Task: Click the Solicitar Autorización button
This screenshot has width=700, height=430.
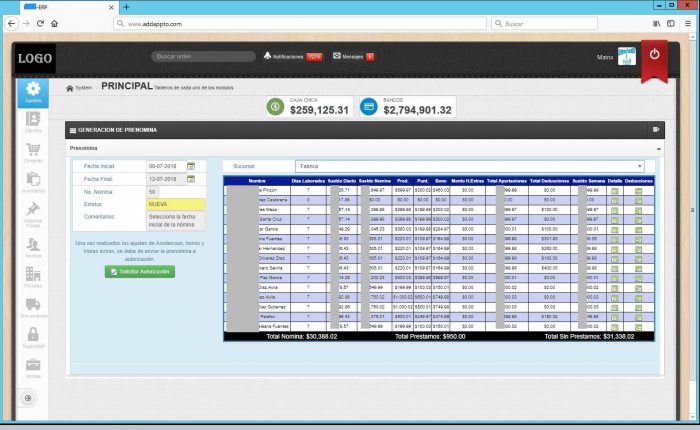Action: [139, 272]
